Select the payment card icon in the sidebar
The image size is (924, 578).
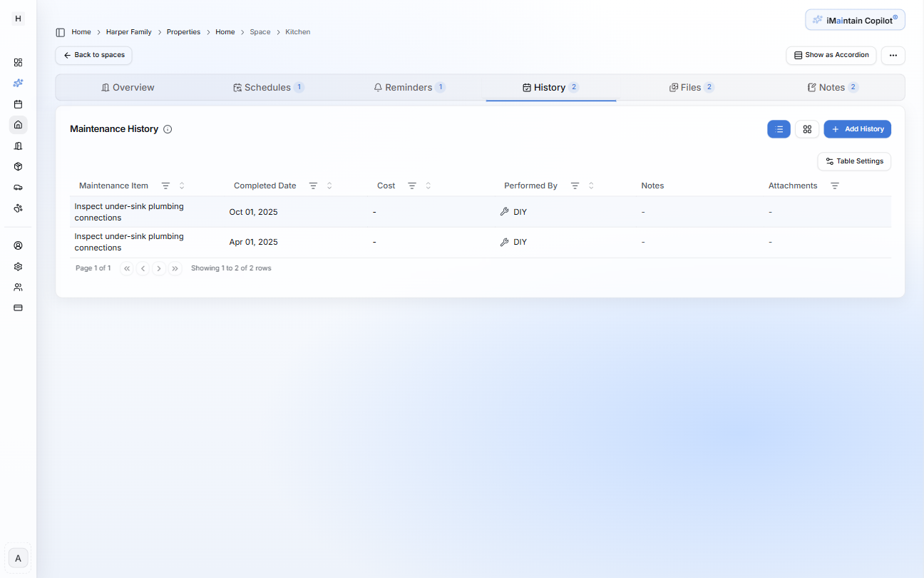(x=18, y=308)
